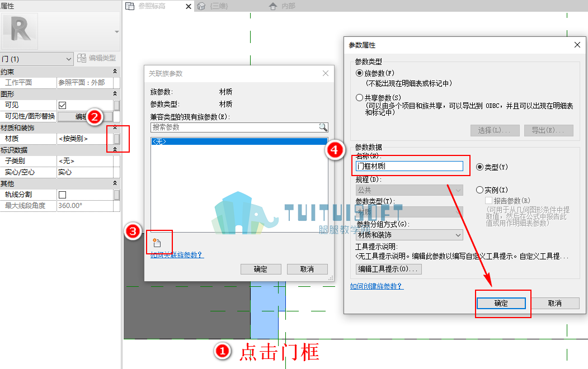This screenshot has width=588, height=369.
Task: Toggle the 轨线分割 checkbox
Action: click(x=63, y=195)
